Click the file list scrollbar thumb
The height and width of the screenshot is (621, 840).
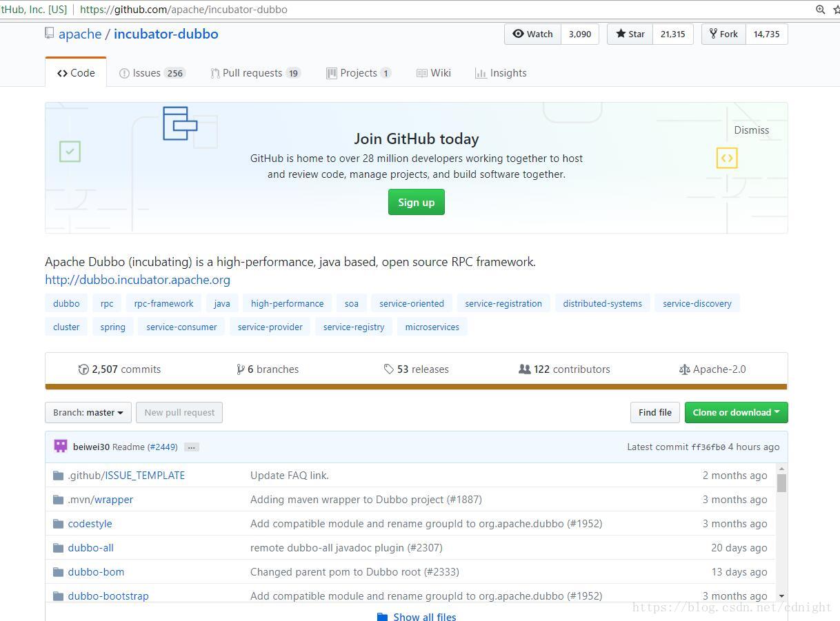781,483
